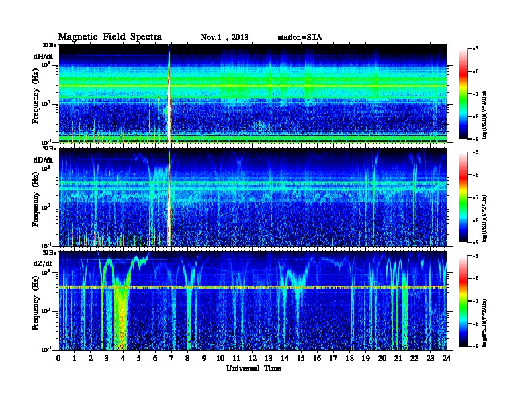Click the dD/dt panel color scale bar

pyautogui.click(x=463, y=197)
